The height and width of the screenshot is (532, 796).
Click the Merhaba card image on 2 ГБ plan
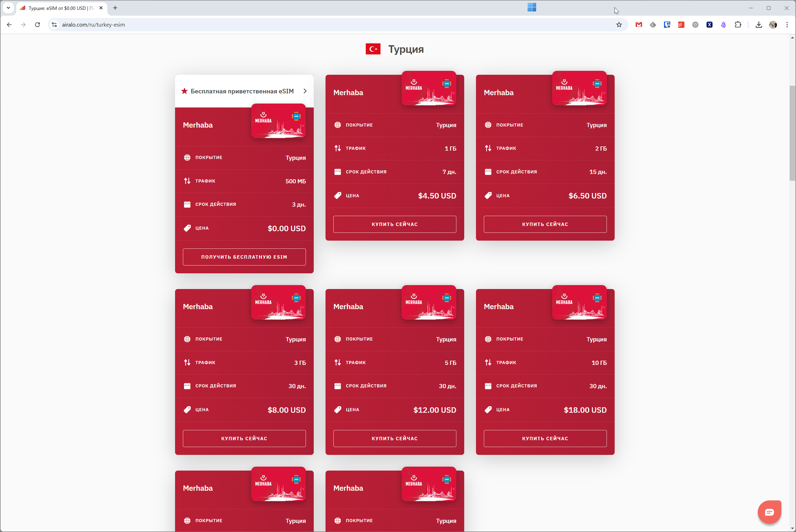point(579,88)
